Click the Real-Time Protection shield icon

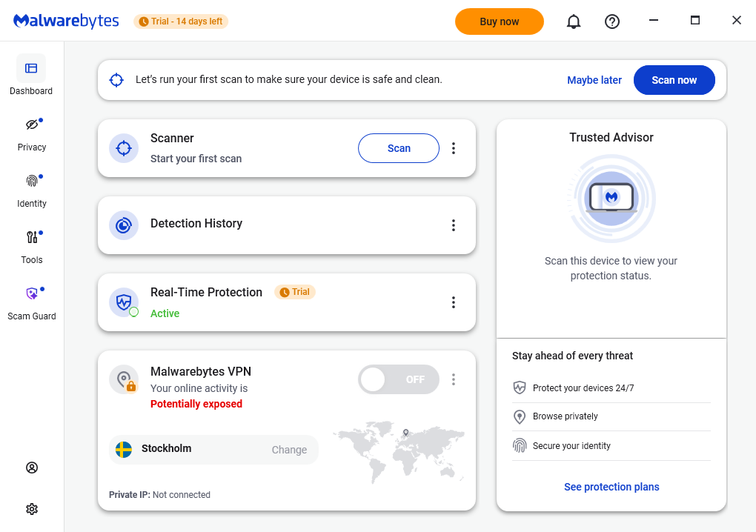point(124,302)
